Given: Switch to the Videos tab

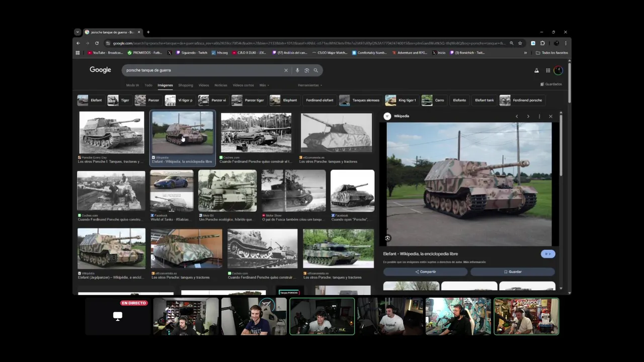Looking at the screenshot, I should coord(204,85).
